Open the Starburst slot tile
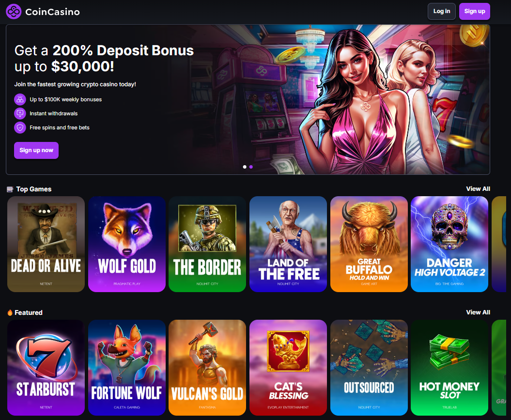This screenshot has width=511, height=420. point(46,368)
